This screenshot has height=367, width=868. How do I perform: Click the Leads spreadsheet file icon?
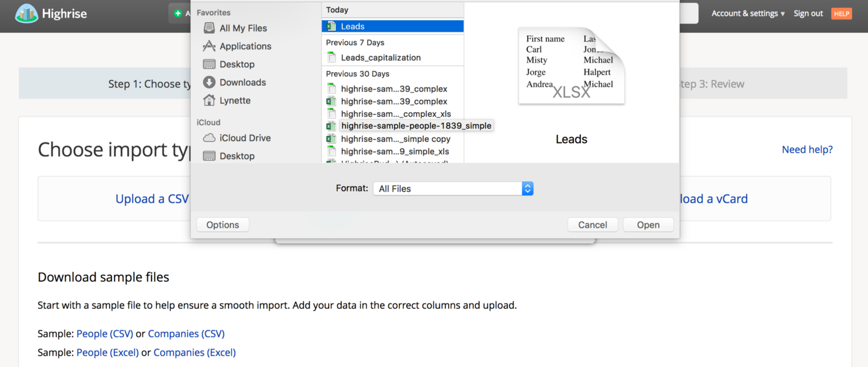click(331, 27)
